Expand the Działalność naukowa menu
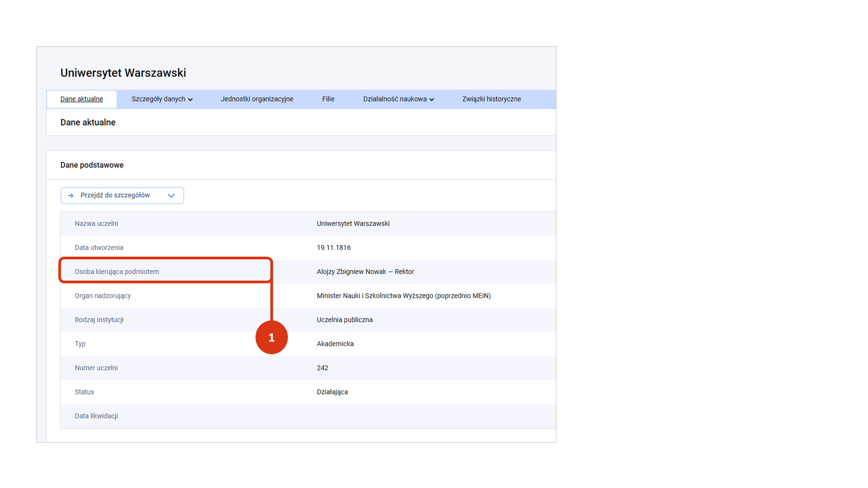Viewport: 868px width, 488px height. tap(398, 99)
